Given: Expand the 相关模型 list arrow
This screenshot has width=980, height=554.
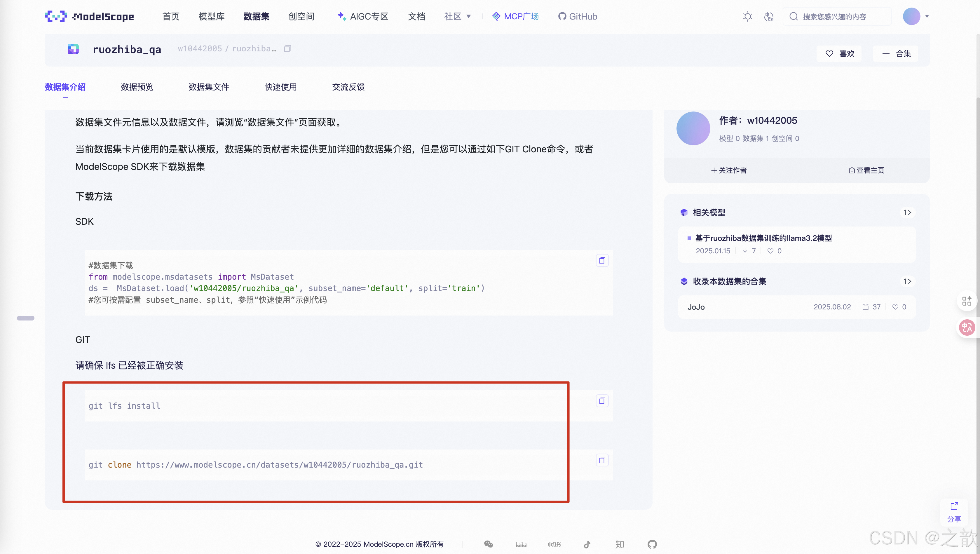Looking at the screenshot, I should pyautogui.click(x=907, y=212).
